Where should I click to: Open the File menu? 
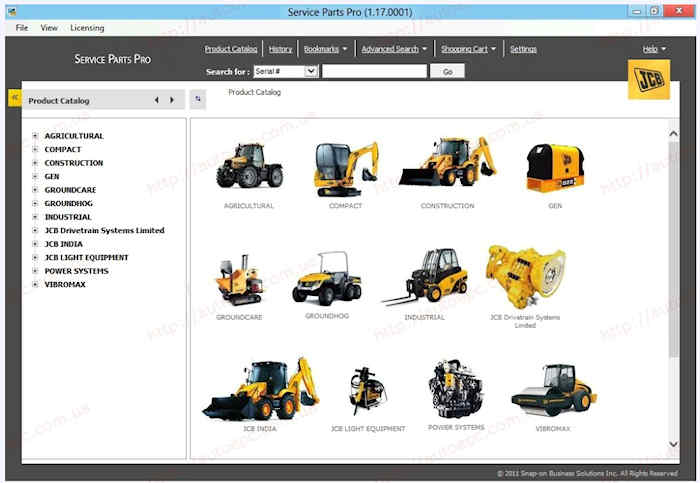(x=22, y=28)
